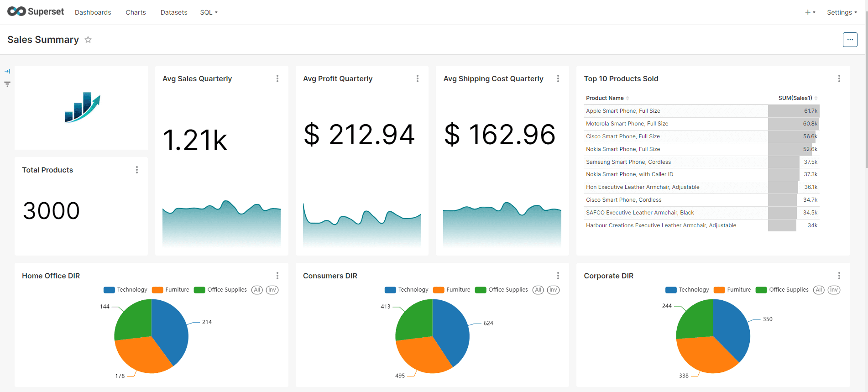Click the Superset logo
The height and width of the screenshot is (392, 868).
[x=36, y=12]
